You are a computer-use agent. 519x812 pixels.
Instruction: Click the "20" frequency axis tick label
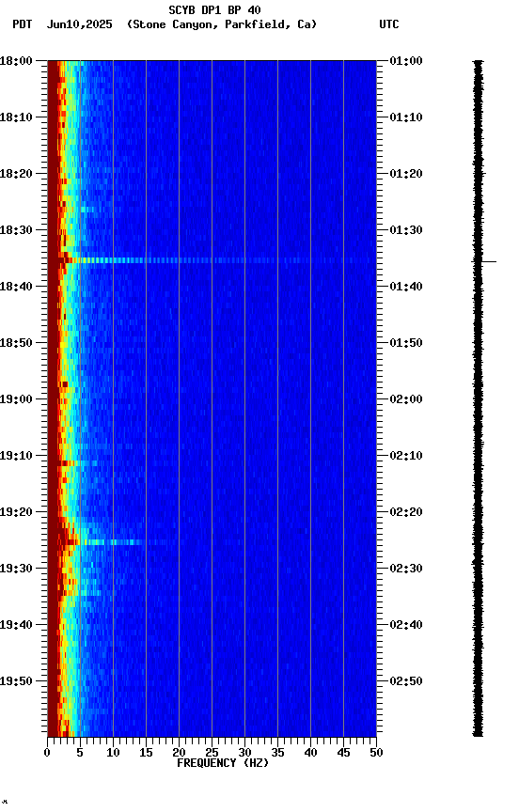[x=179, y=753]
